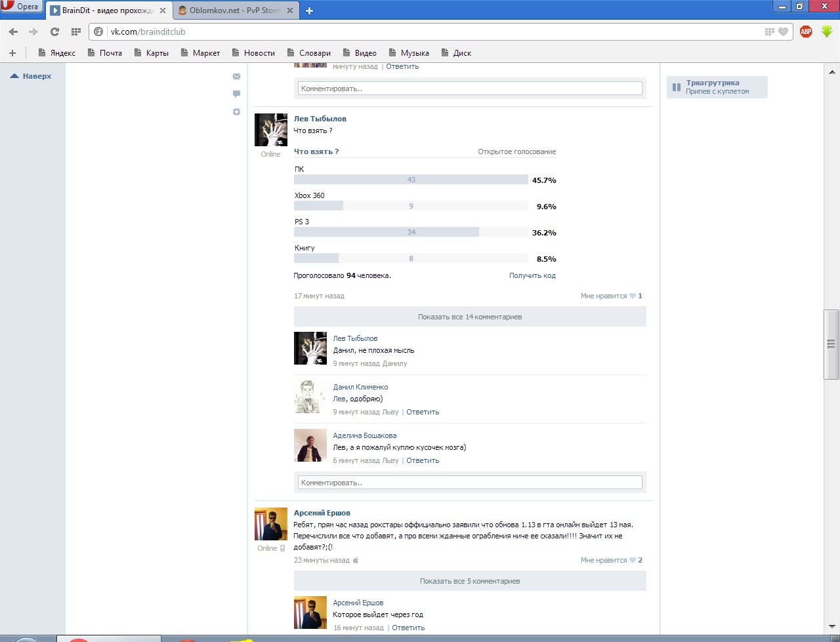
Task: Open the '17 минут назад' post timestamp
Action: 319,296
